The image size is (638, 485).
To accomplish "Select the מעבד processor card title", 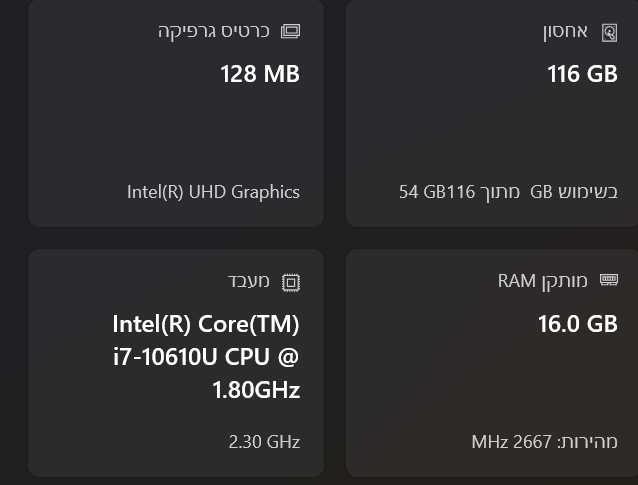I will pyautogui.click(x=249, y=281).
